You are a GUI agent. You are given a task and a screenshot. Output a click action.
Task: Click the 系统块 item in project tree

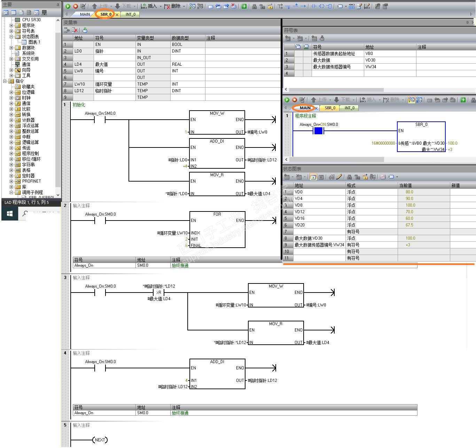[28, 53]
